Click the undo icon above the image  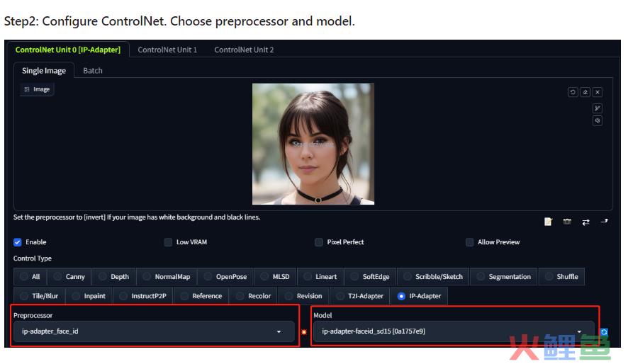tap(573, 92)
